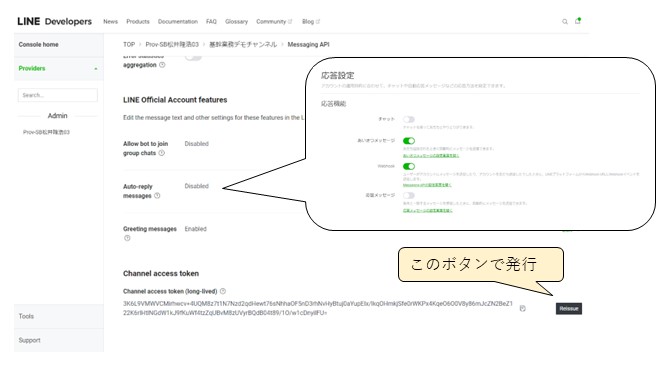Click the long-lived channel access token string
The image size is (672, 378).
click(318, 308)
